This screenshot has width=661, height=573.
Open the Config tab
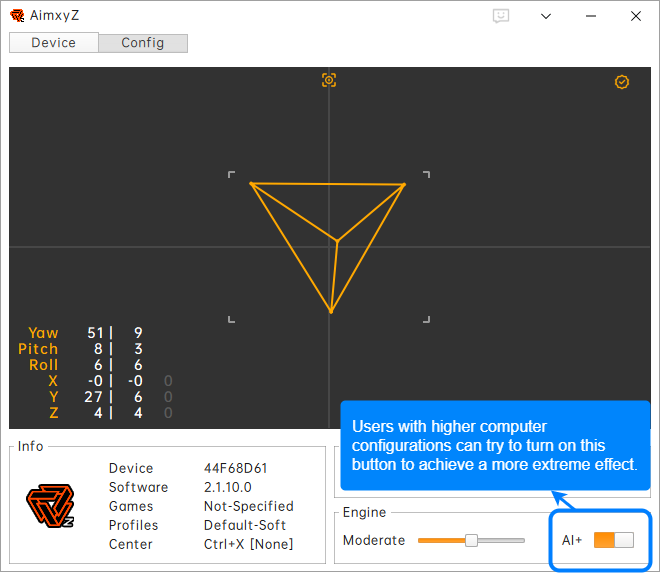[x=143, y=43]
